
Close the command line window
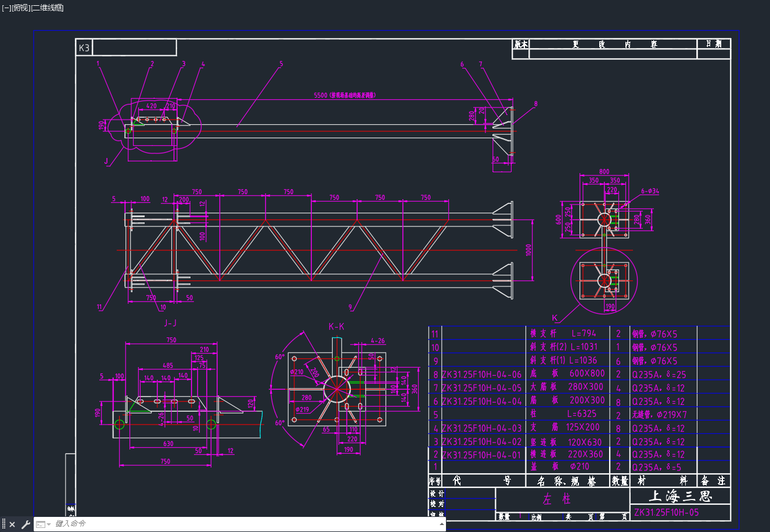click(x=12, y=524)
